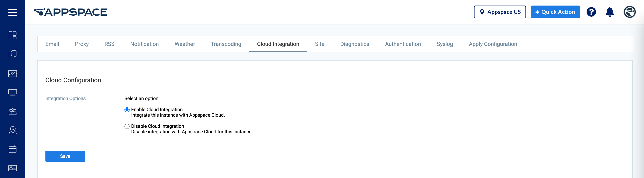Screen dimensions: 644x178
Task: Switch to the Proxy tab
Action: coord(82,44)
